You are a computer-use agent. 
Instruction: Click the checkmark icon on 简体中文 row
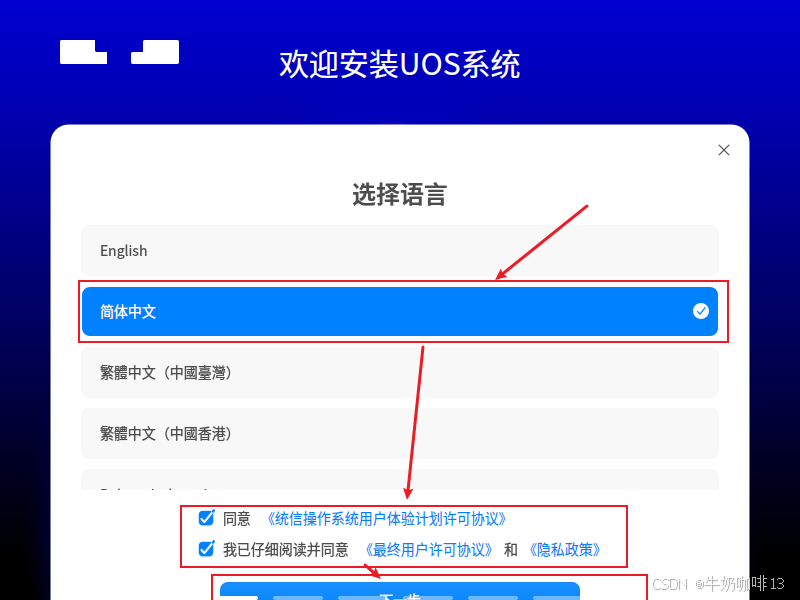click(x=701, y=311)
